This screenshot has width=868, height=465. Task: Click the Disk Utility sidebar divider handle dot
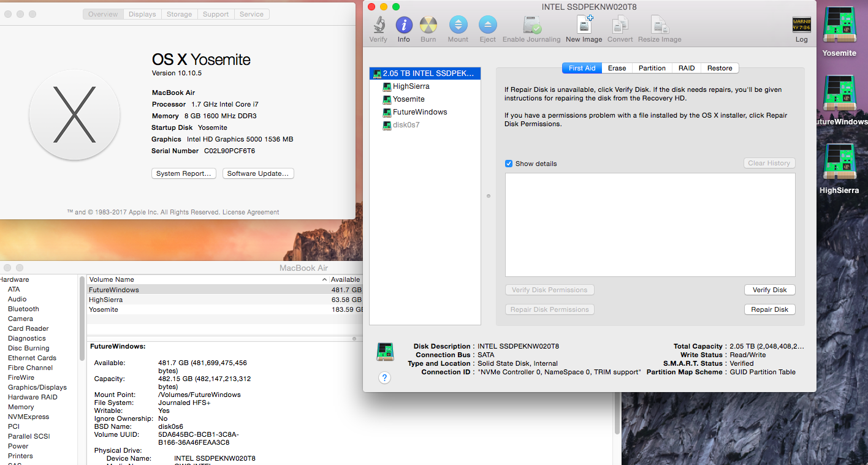tap(488, 196)
